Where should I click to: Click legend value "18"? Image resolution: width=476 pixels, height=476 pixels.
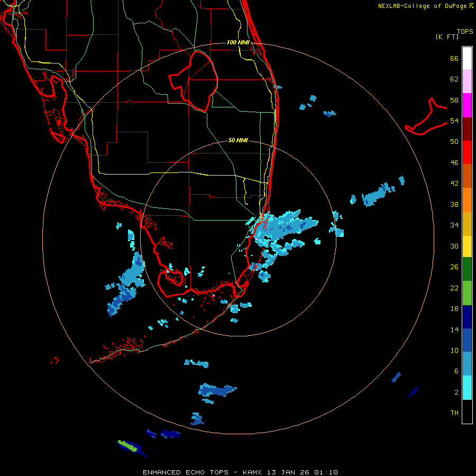click(x=454, y=309)
